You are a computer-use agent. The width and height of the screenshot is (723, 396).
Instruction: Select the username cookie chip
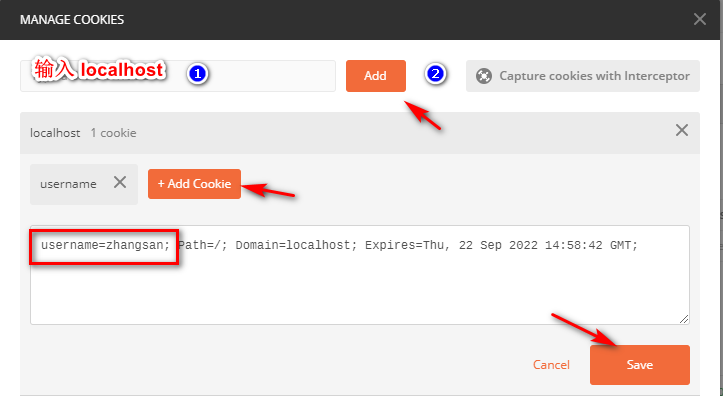tap(68, 184)
